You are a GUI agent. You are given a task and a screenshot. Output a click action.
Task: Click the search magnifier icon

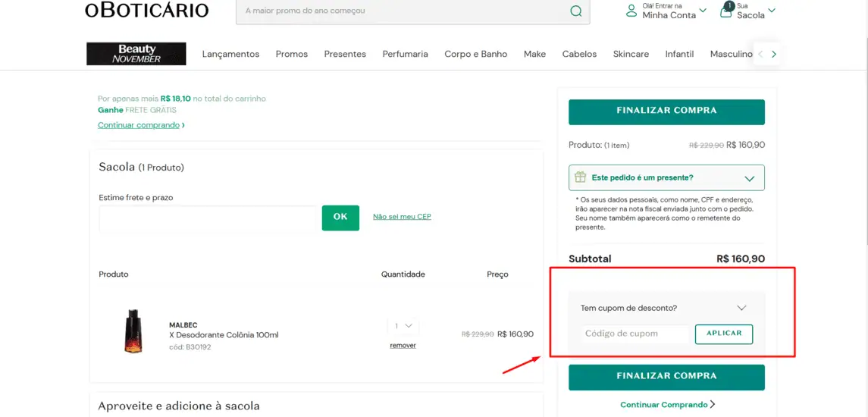[575, 11]
